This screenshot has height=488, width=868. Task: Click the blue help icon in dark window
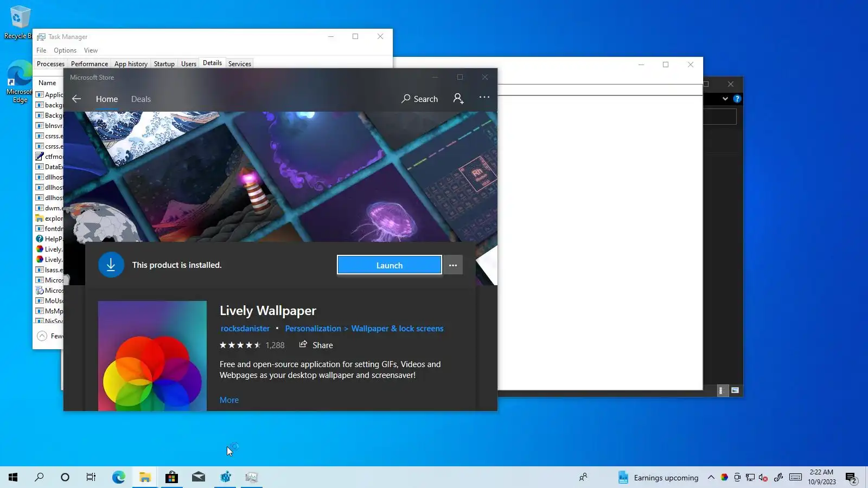tap(737, 99)
